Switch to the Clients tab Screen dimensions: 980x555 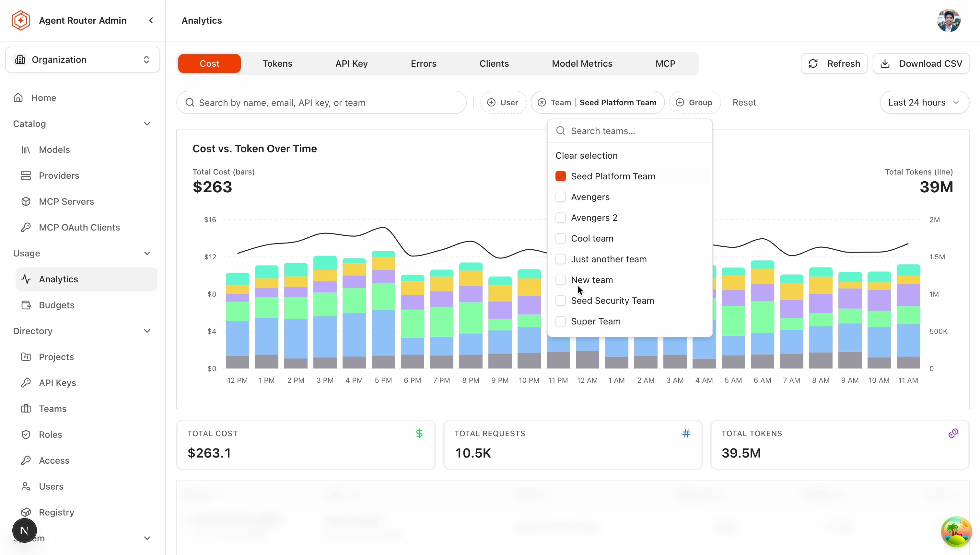click(494, 64)
